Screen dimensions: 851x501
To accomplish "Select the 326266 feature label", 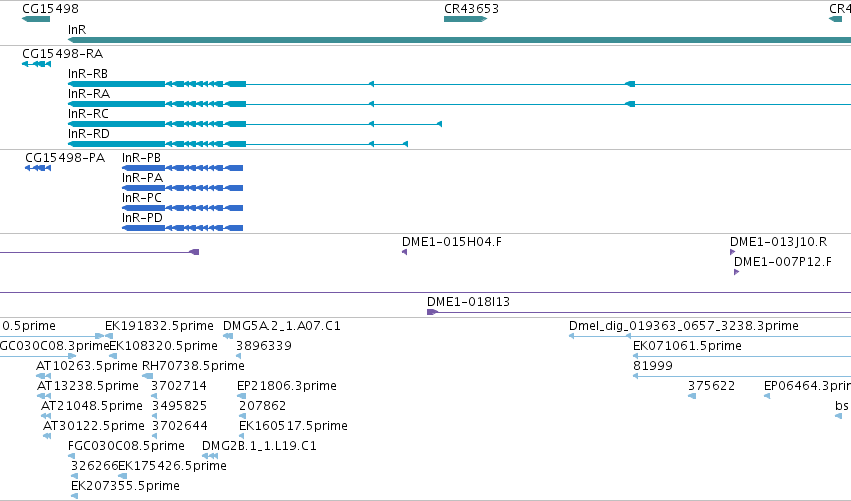I will 94,466.
